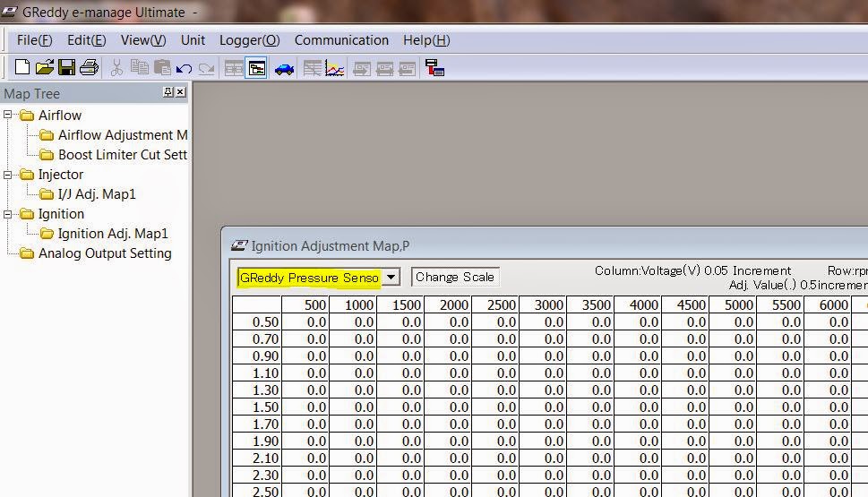Click the New file toolbar icon
The height and width of the screenshot is (497, 868).
(x=22, y=68)
